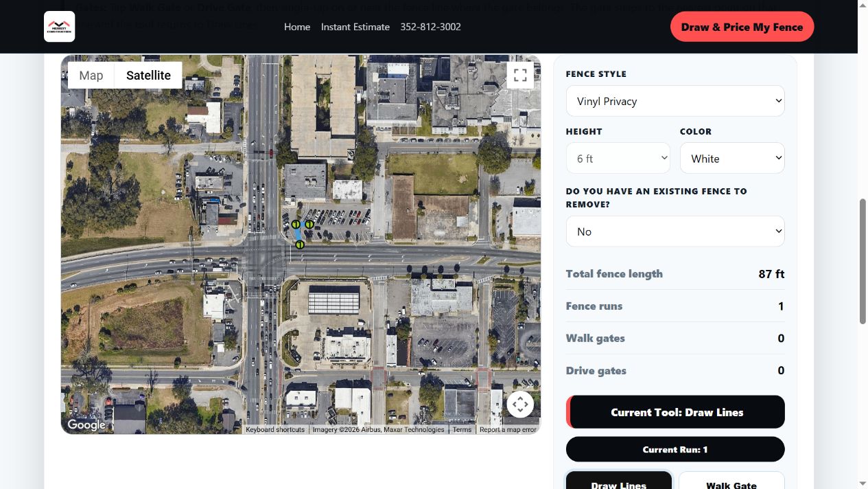The height and width of the screenshot is (489, 868).
Task: Open the Height dropdown
Action: click(618, 158)
